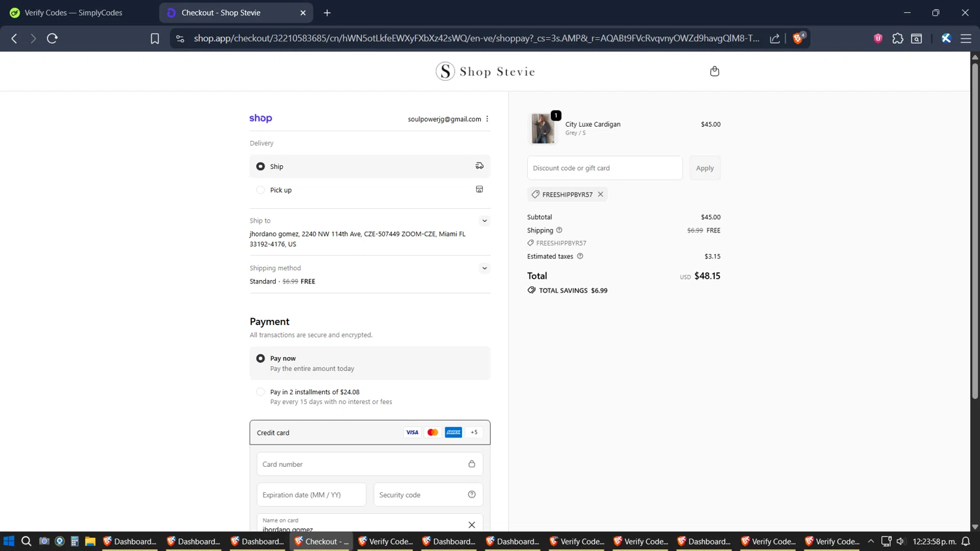The image size is (980, 551).
Task: Click the Expiration date field
Action: tap(312, 494)
